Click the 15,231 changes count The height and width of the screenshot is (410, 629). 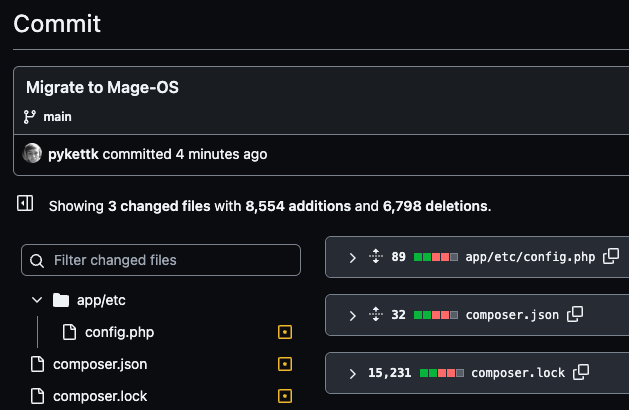click(x=390, y=373)
